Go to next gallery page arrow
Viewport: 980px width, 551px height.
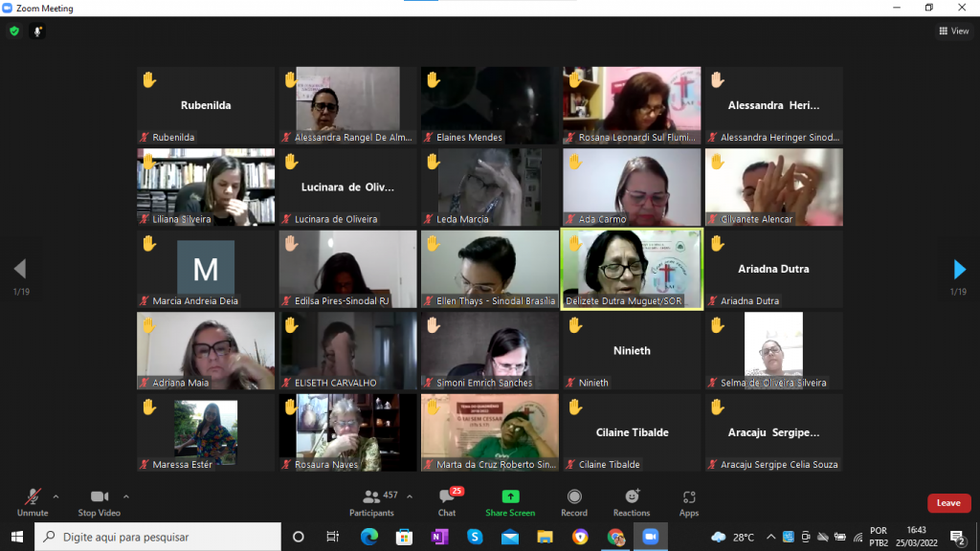tap(959, 269)
